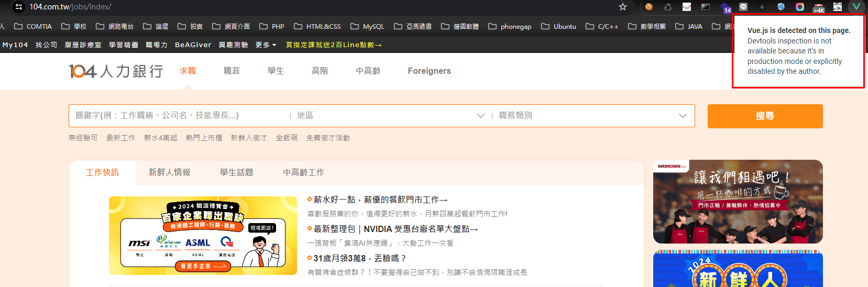Click the yellow 買指定課就送2百Line點數 promo link
Image resolution: width=868 pixels, height=287 pixels.
click(334, 45)
